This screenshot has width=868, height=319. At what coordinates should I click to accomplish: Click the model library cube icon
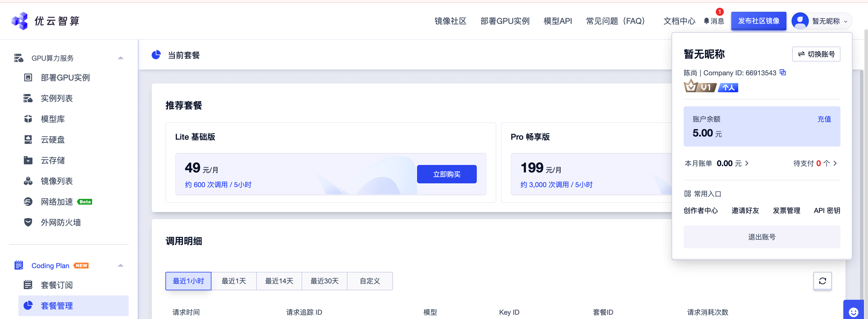pos(28,119)
